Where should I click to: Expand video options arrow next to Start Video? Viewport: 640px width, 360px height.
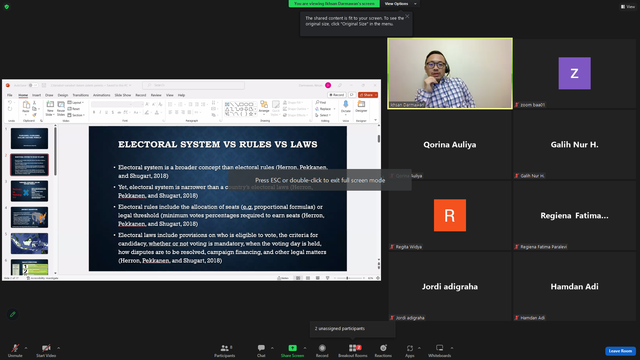coord(59,348)
